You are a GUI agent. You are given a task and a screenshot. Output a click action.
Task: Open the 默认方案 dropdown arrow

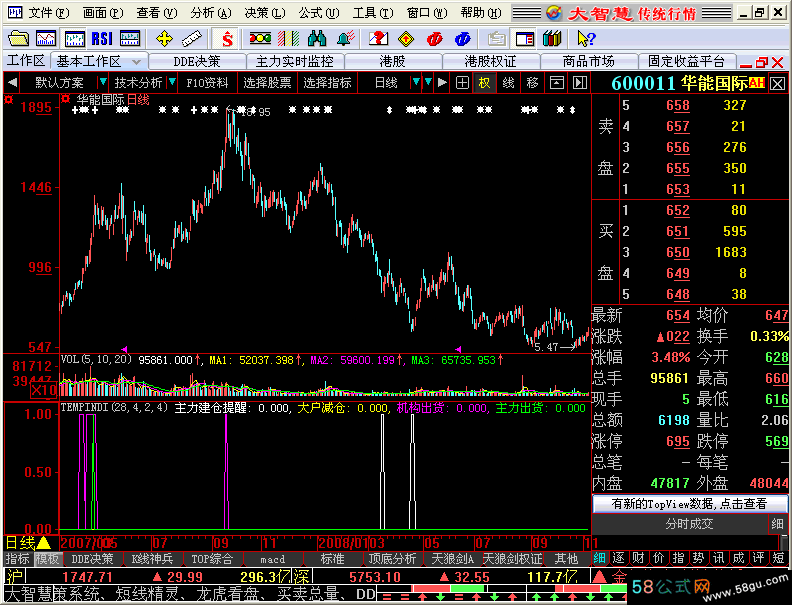(x=103, y=82)
